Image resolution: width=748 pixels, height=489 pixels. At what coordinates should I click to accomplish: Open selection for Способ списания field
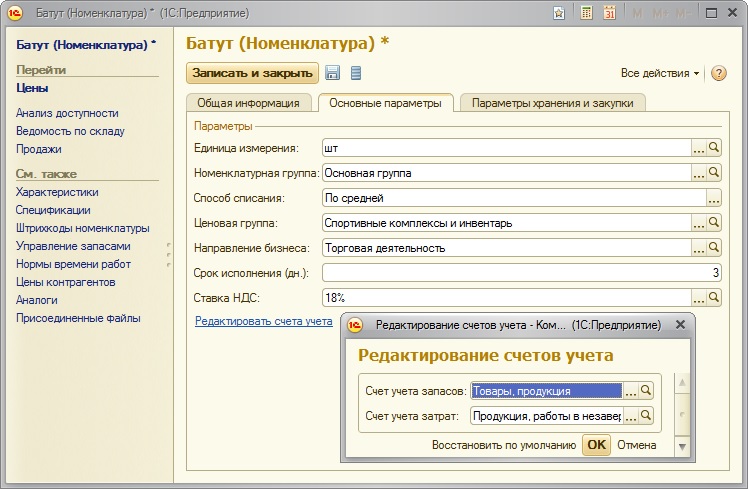point(713,198)
